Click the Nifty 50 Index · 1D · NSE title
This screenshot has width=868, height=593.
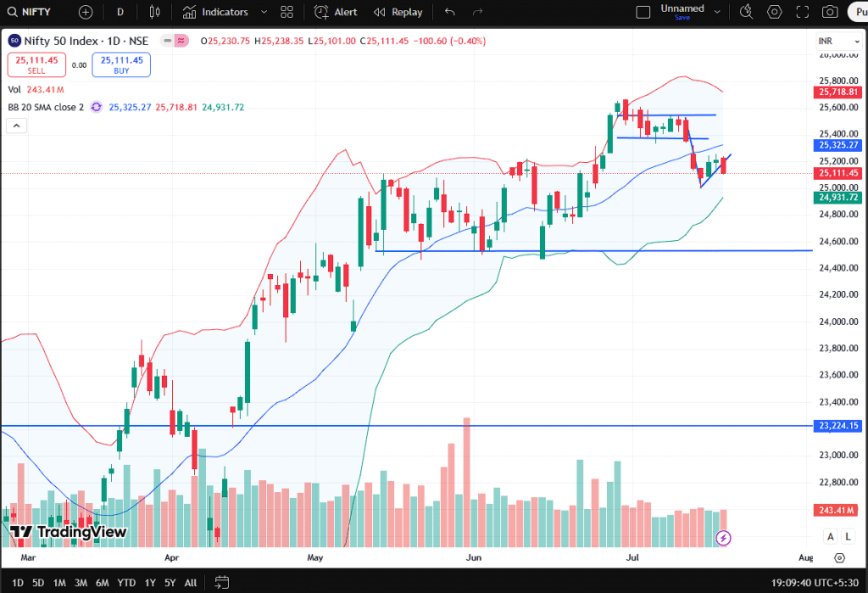tap(86, 41)
